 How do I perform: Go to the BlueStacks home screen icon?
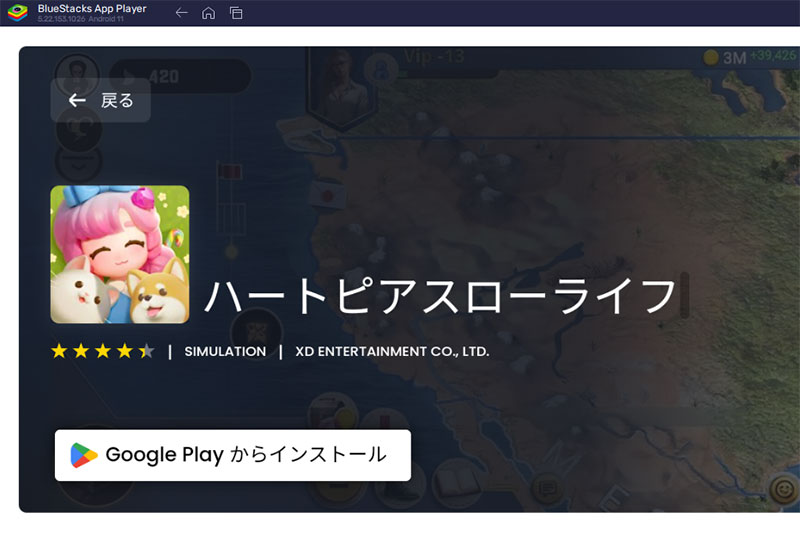[x=208, y=13]
